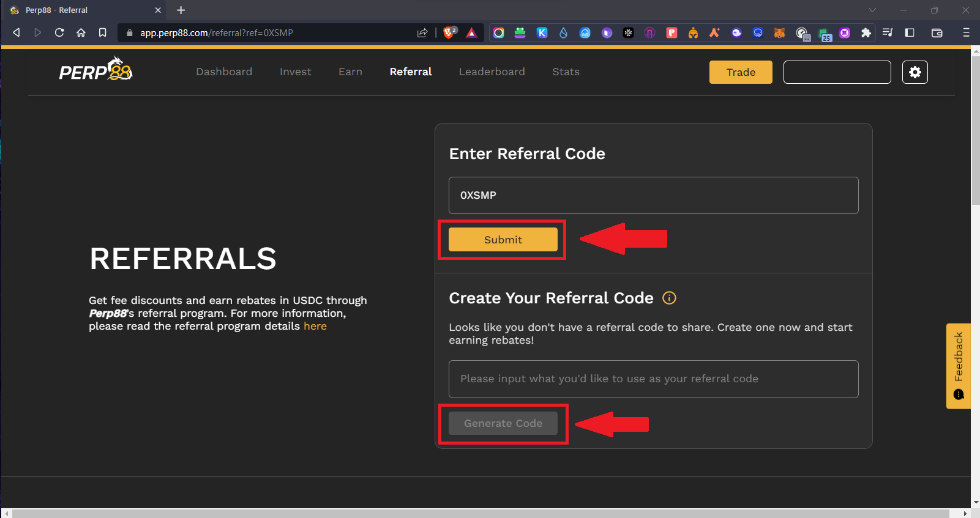Screen dimensions: 980x518
Task: Click the orange A extension icon
Action: click(714, 33)
